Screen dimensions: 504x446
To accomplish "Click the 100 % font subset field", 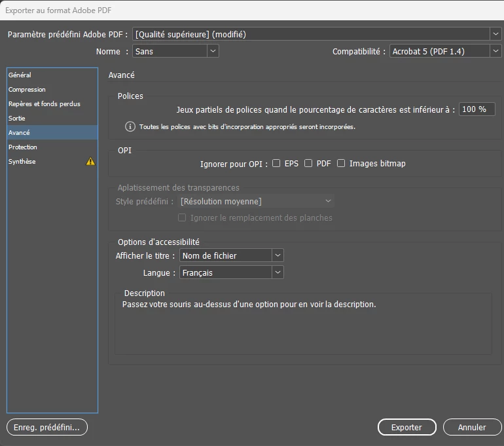I will click(477, 109).
